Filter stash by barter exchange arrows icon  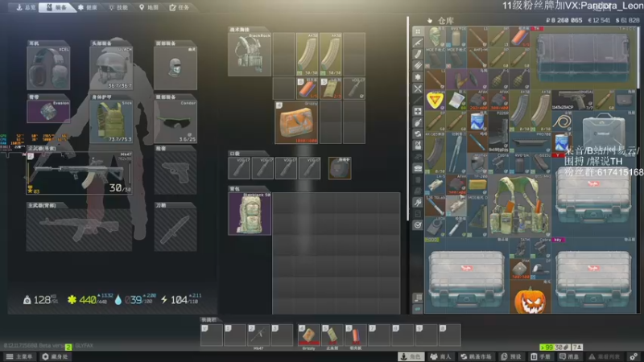coord(418,134)
